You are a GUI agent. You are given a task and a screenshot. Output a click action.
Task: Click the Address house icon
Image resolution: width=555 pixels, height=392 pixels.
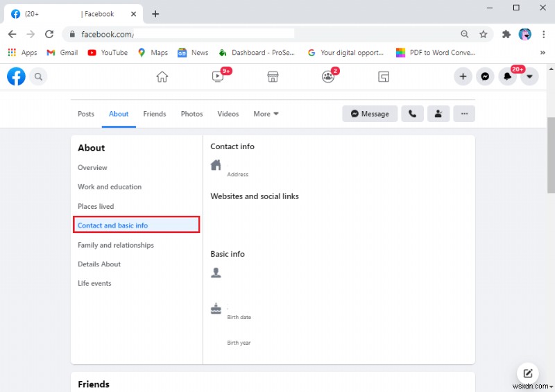(x=216, y=165)
